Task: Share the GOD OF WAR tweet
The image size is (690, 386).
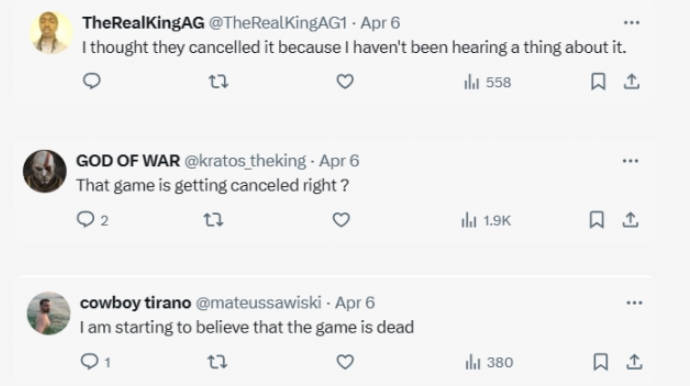Action: click(630, 220)
